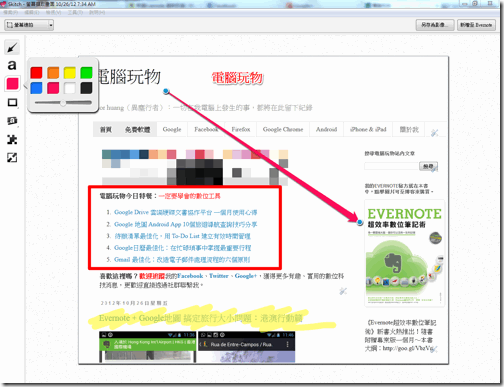Select the rectangle shape tool
The width and height of the screenshot is (504, 387).
click(x=12, y=103)
